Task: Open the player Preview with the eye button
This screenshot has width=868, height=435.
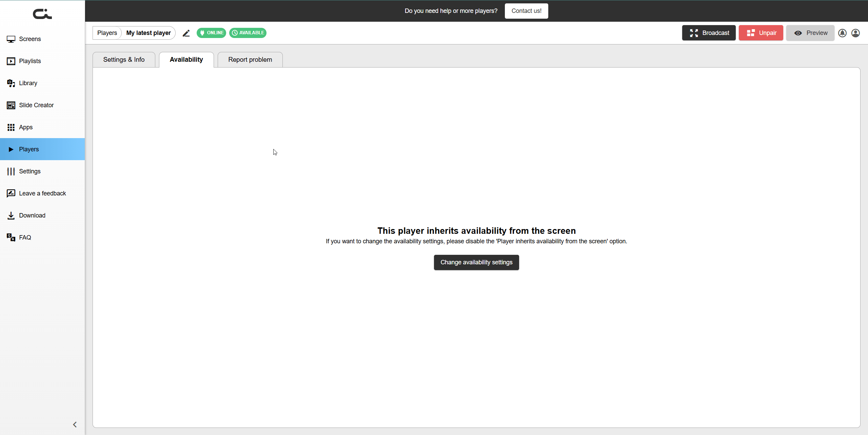Action: [810, 33]
